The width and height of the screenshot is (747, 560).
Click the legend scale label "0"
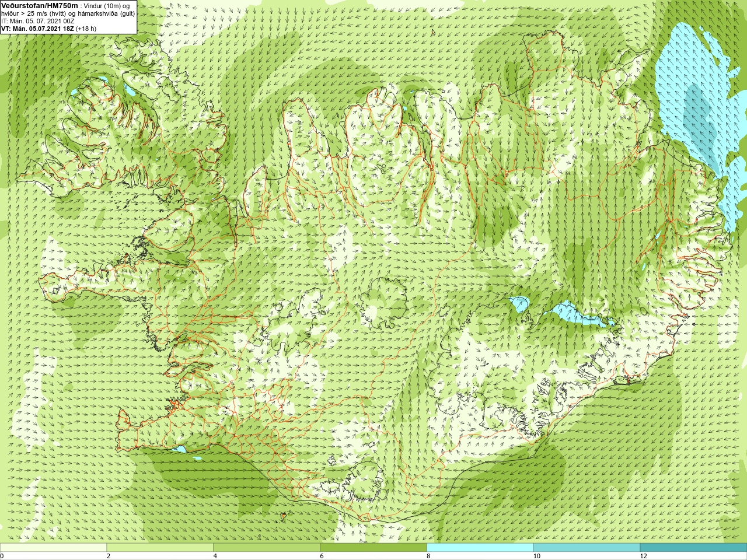2,556
